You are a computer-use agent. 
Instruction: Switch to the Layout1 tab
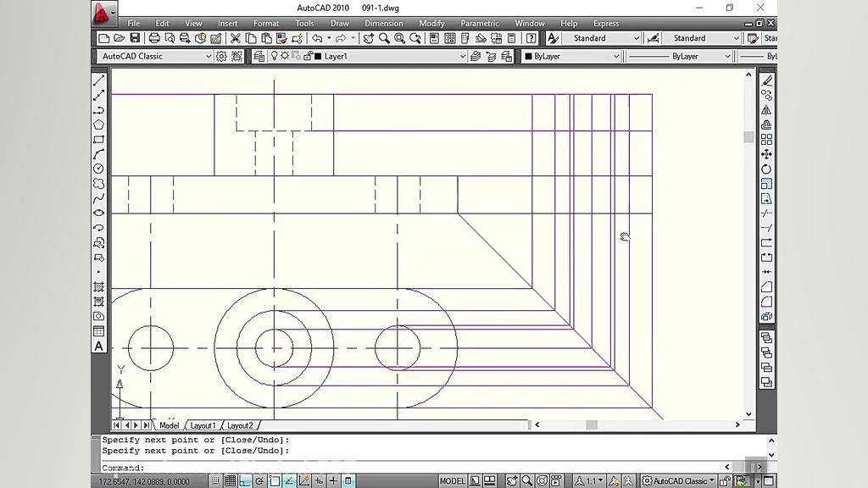coord(203,425)
